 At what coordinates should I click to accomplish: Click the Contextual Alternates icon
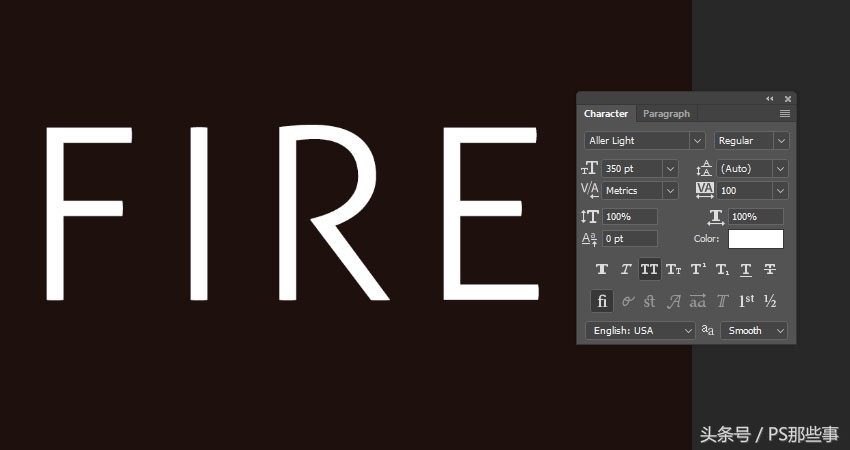pyautogui.click(x=628, y=301)
